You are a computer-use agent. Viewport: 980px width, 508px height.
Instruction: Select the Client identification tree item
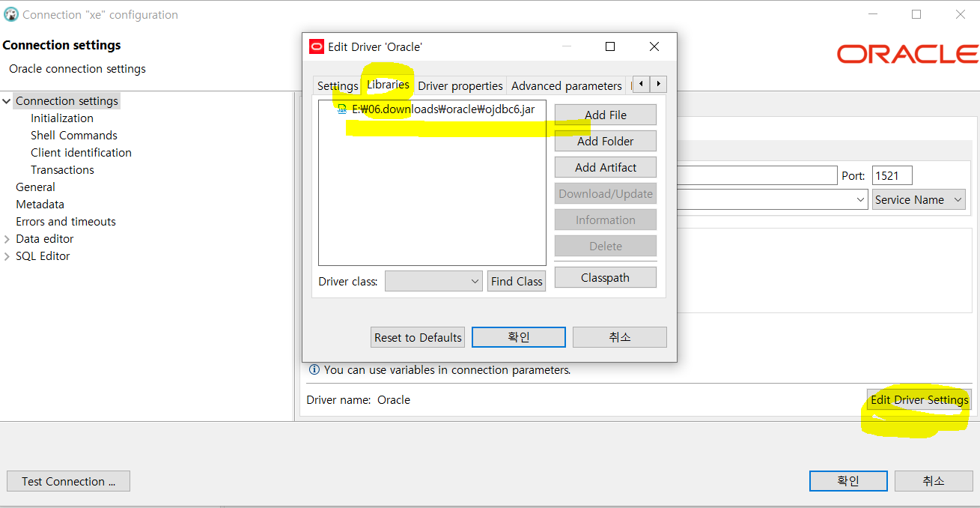81,152
